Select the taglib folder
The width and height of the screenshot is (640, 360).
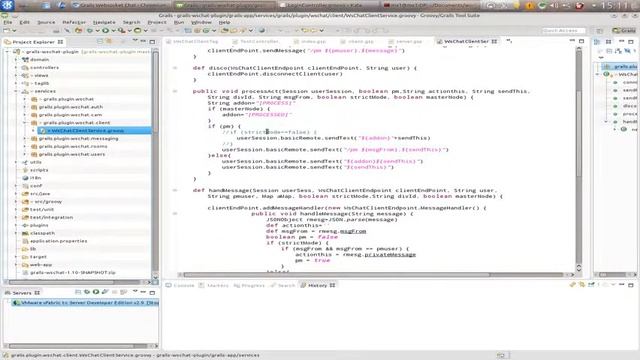[x=42, y=83]
